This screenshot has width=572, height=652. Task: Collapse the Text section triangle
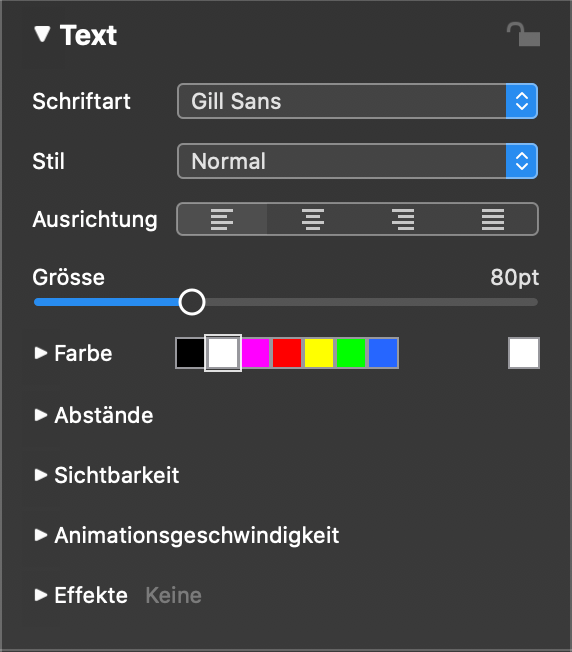point(42,34)
